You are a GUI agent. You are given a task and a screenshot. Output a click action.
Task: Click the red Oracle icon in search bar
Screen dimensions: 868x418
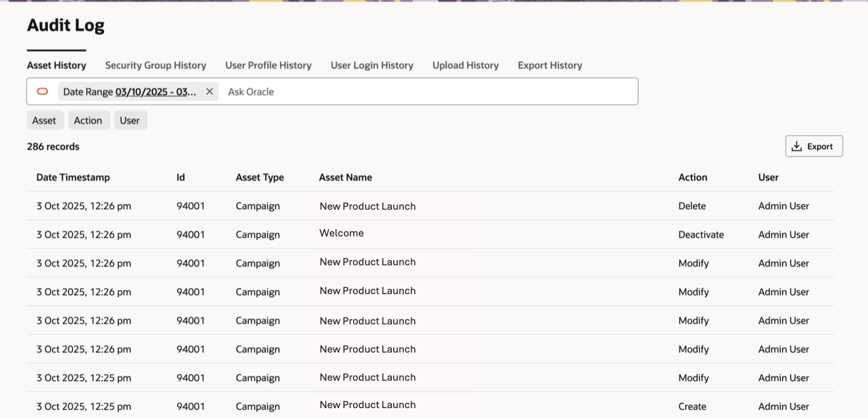coord(42,91)
